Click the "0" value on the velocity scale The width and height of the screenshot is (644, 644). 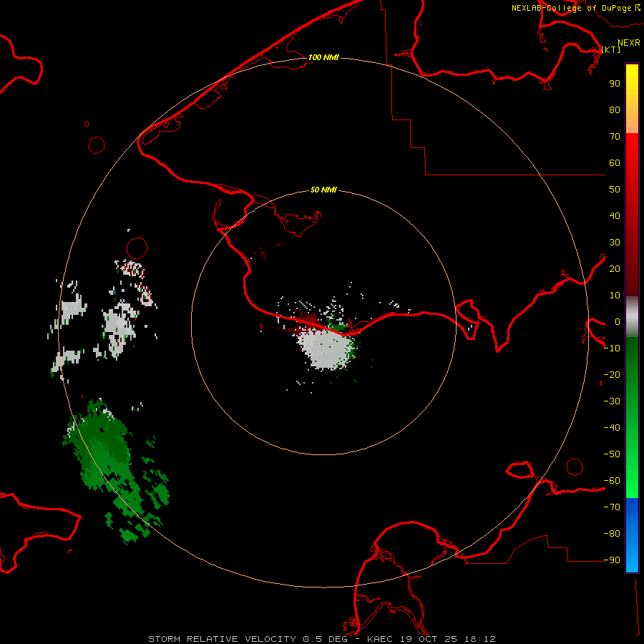click(618, 322)
